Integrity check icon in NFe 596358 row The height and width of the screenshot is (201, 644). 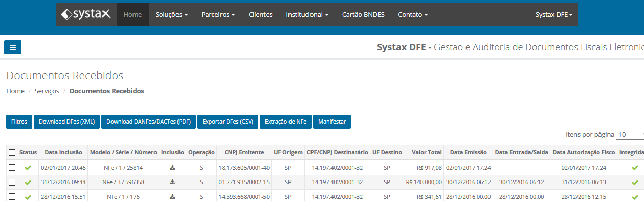(635, 182)
